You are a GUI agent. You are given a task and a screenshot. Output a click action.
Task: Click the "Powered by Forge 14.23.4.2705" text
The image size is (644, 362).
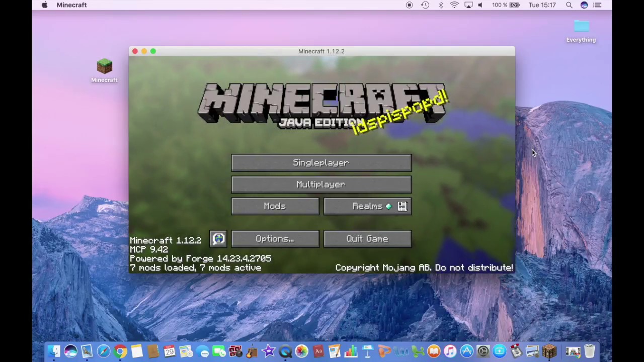tap(200, 258)
